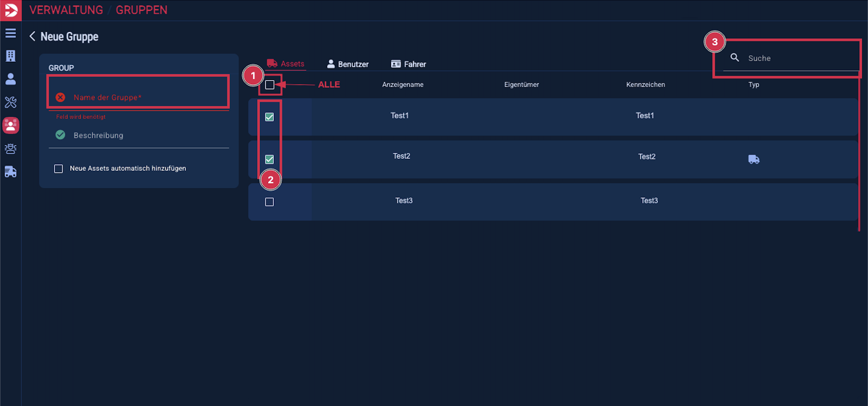This screenshot has height=406, width=868.
Task: Click the magnifier search icon
Action: (734, 57)
